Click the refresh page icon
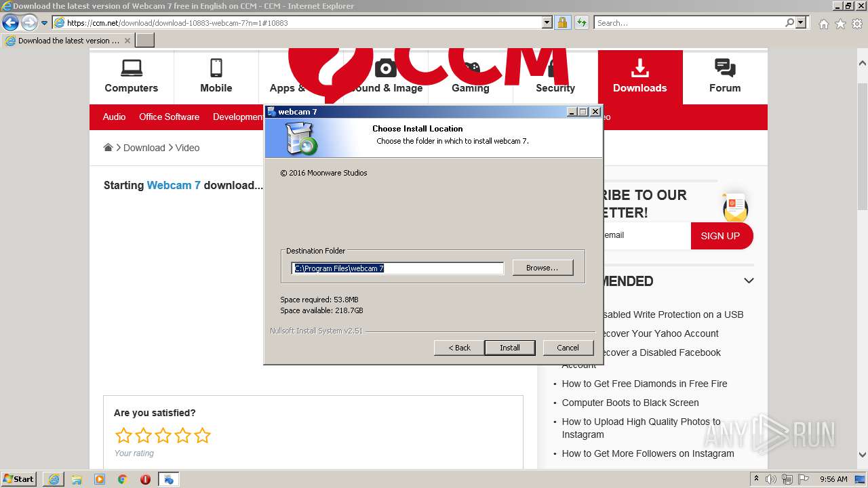 point(581,23)
